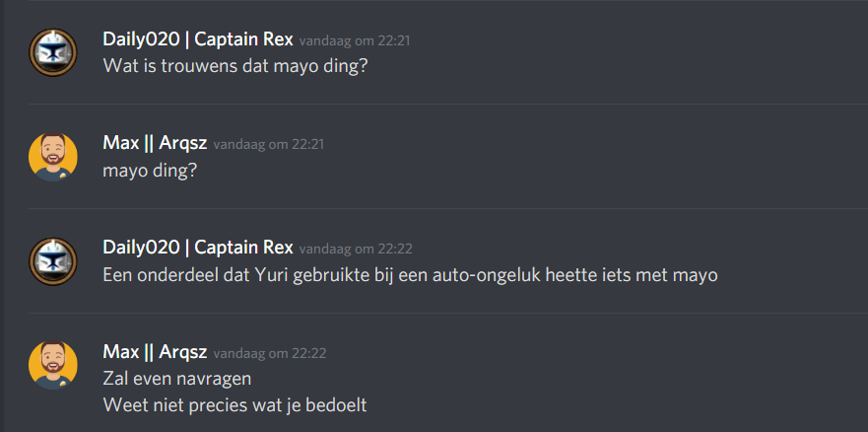The height and width of the screenshot is (432, 868).
Task: Click Captain Rex's 'vandaag om 22:22' timestamp
Action: (355, 249)
